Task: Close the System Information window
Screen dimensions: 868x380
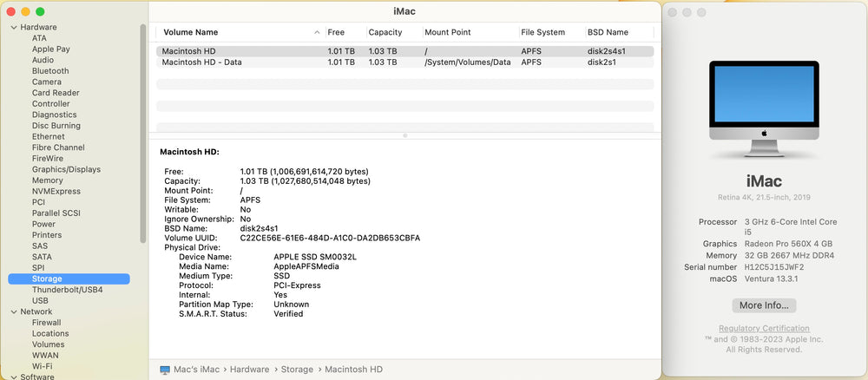Action: (11, 11)
